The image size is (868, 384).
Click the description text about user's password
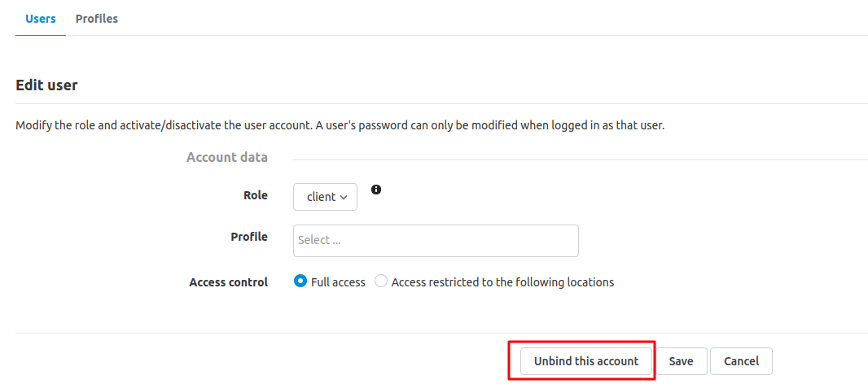[340, 125]
